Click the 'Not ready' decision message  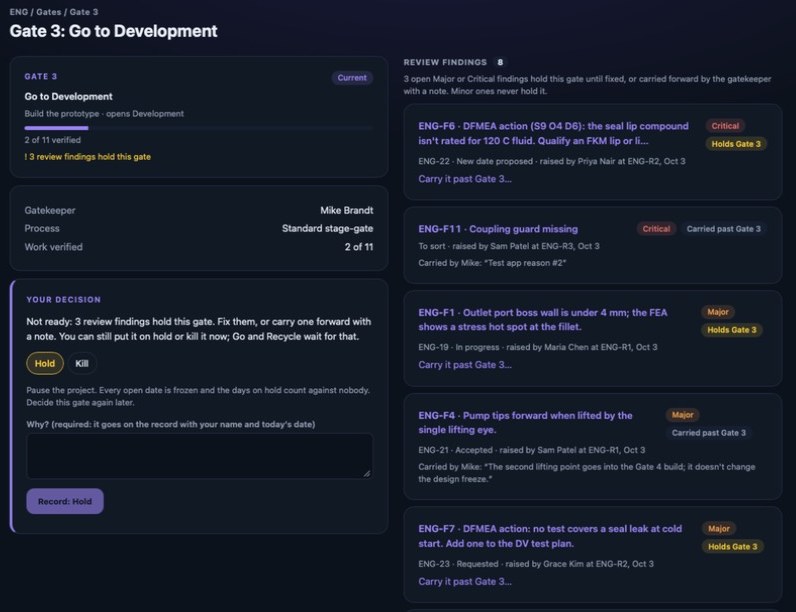coord(199,329)
